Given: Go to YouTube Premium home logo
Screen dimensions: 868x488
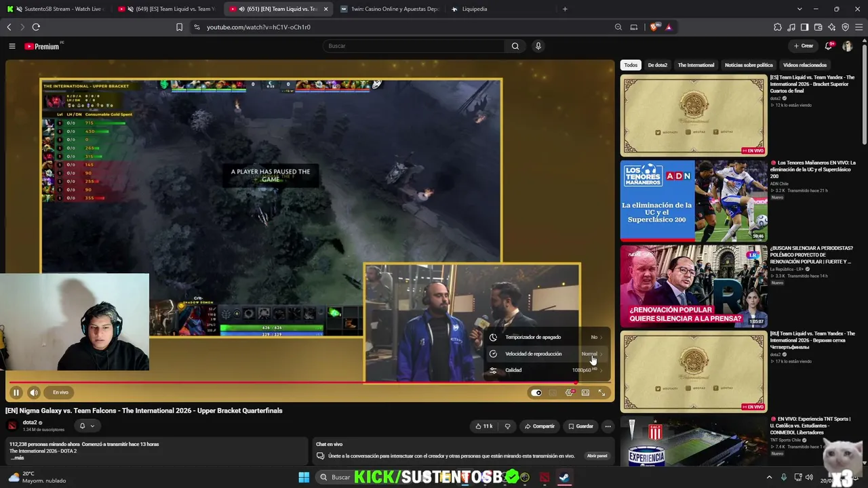Looking at the screenshot, I should (41, 46).
